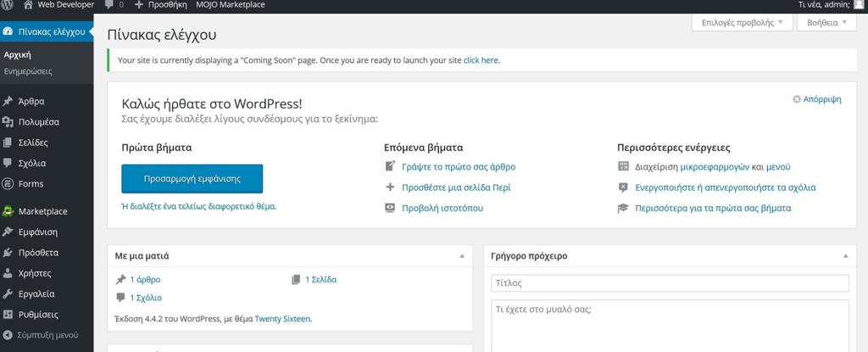Click the Twenty Sixteen theme link
This screenshot has height=352, width=868.
(282, 319)
